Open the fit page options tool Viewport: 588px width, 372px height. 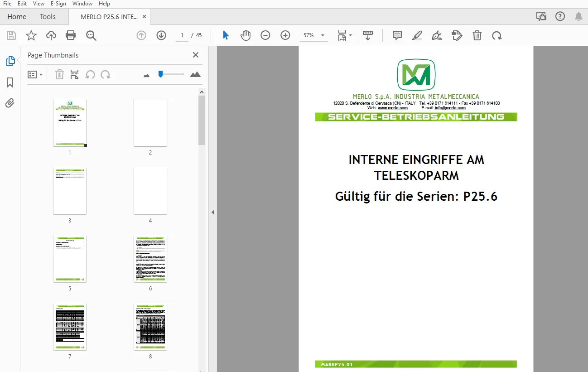(344, 35)
